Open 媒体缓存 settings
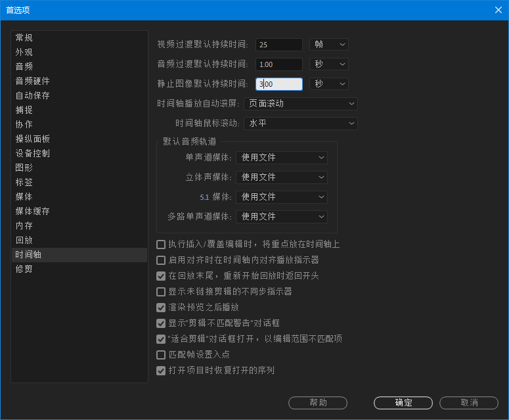The image size is (509, 420). pyautogui.click(x=79, y=211)
